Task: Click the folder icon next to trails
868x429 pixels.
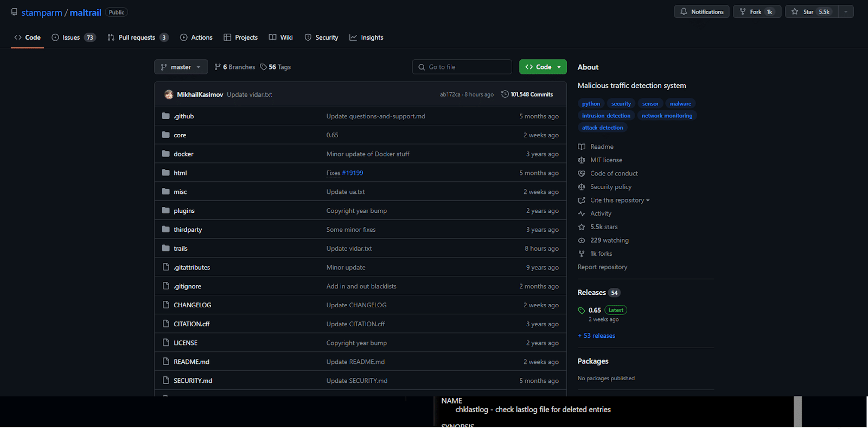Action: (x=166, y=248)
